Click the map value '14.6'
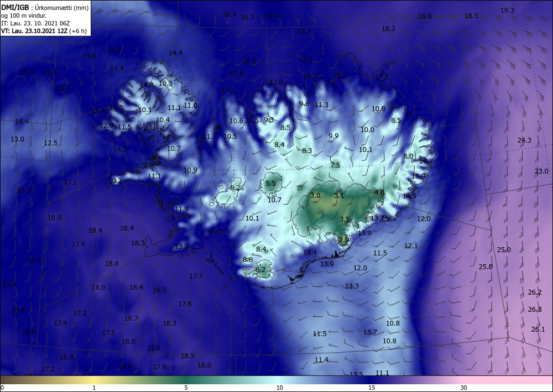 (89, 56)
